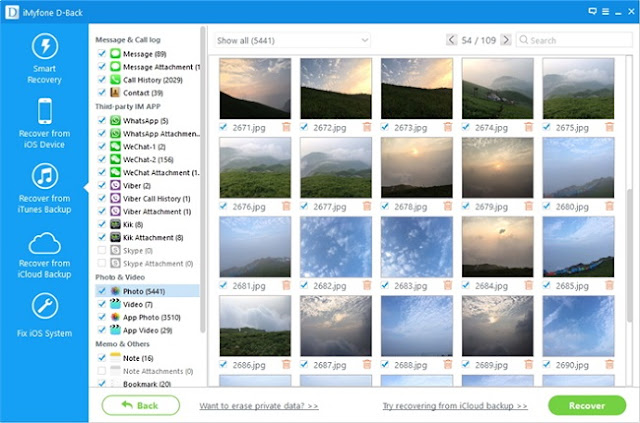The height and width of the screenshot is (423, 640).
Task: Uncheck the checkbox for 2673.jpg
Action: tap(385, 127)
